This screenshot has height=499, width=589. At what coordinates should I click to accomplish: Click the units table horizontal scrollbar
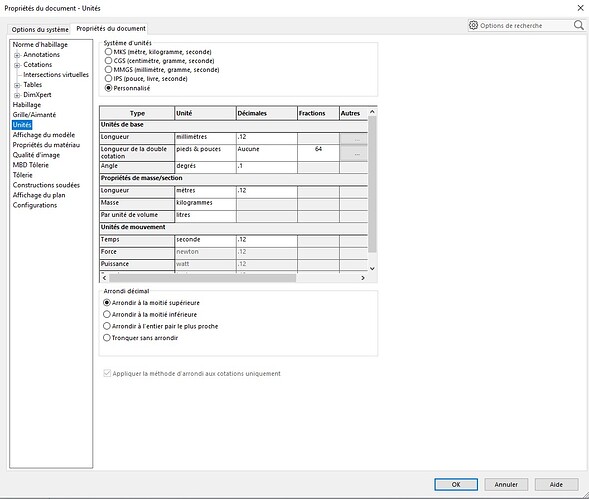(x=202, y=278)
